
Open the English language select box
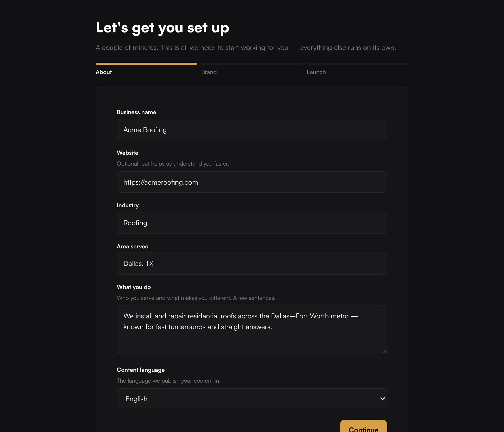click(x=252, y=399)
